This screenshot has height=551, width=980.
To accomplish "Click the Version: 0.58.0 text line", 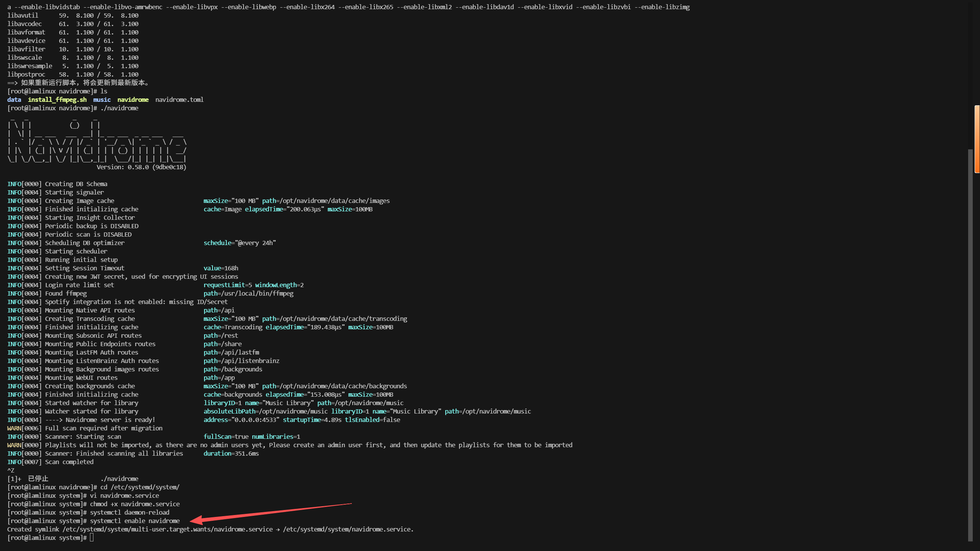I will point(141,167).
